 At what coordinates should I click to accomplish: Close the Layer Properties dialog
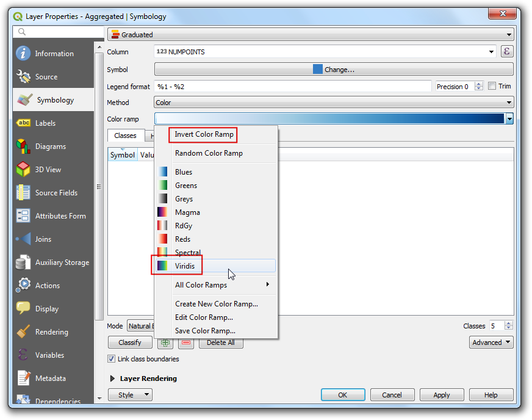pyautogui.click(x=503, y=13)
